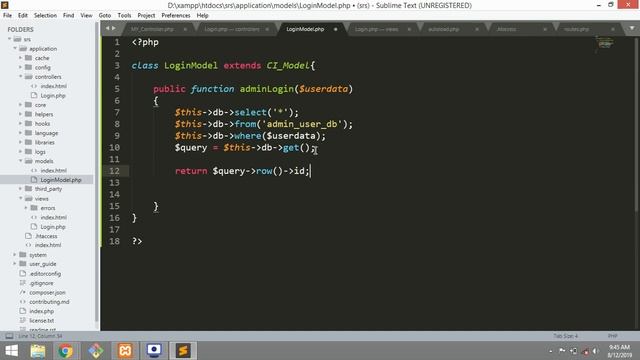640x360 pixels.
Task: Expand the errors folder
Action: click(x=26, y=208)
